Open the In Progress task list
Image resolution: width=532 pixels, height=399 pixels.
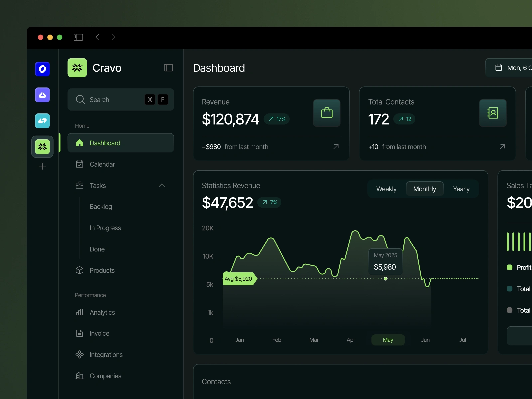coord(105,228)
